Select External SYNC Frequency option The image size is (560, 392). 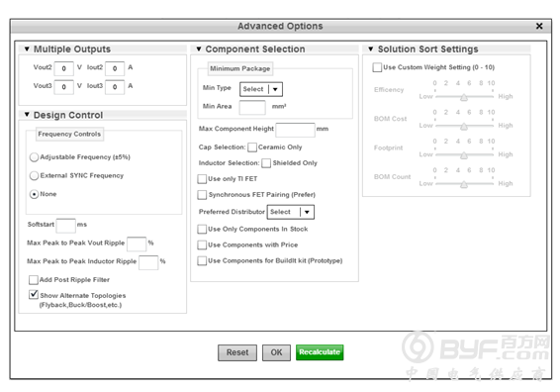click(34, 175)
